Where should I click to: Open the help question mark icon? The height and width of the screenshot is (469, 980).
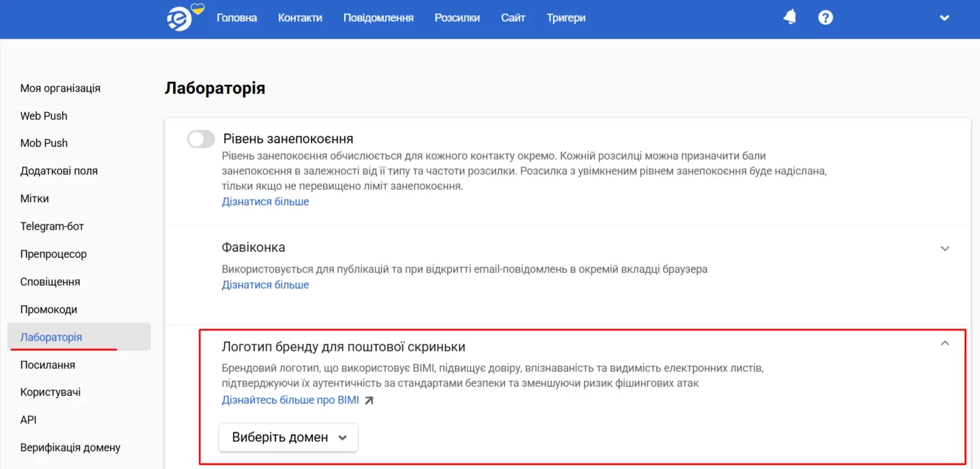(x=825, y=17)
